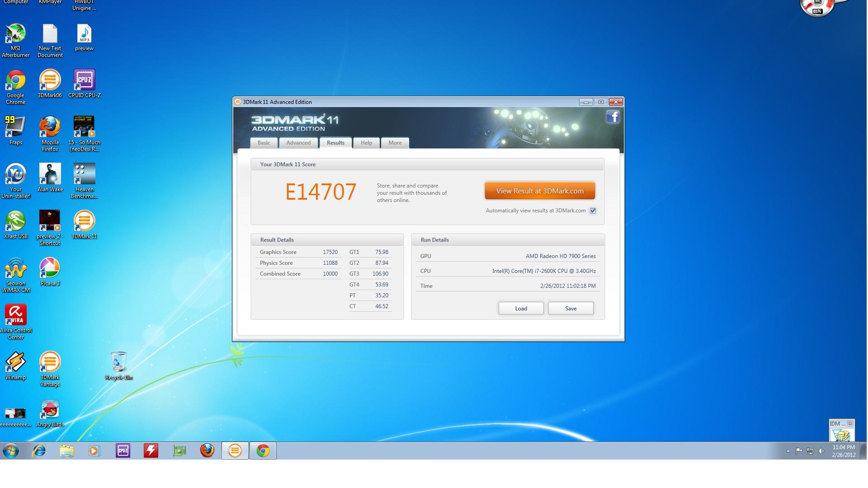
Task: Open Internet Explorer from taskbar
Action: click(39, 450)
